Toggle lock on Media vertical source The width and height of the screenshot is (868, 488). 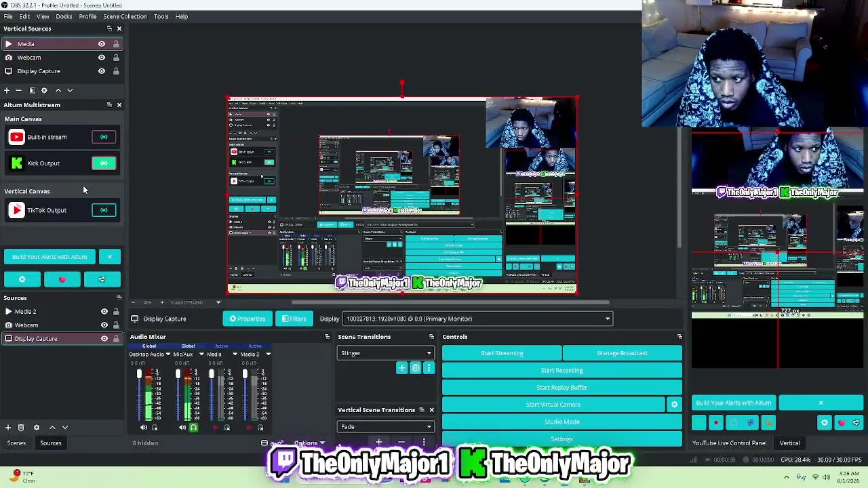point(116,44)
